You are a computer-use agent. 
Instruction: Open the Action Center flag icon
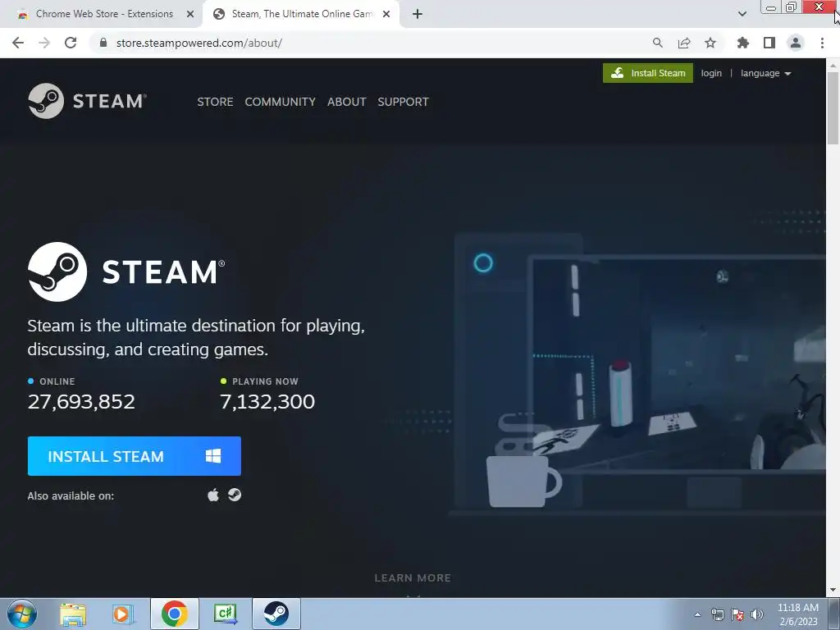coord(737,614)
